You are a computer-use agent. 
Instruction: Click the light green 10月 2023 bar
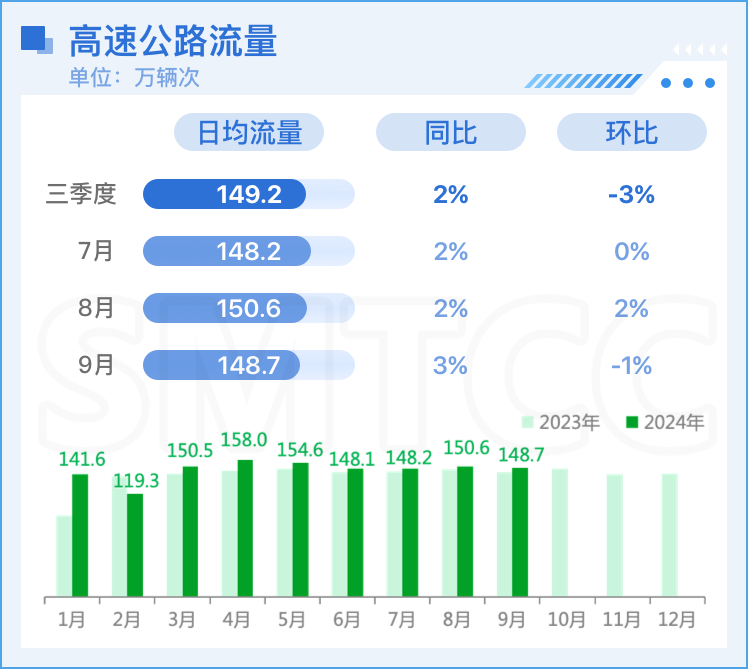(x=560, y=533)
